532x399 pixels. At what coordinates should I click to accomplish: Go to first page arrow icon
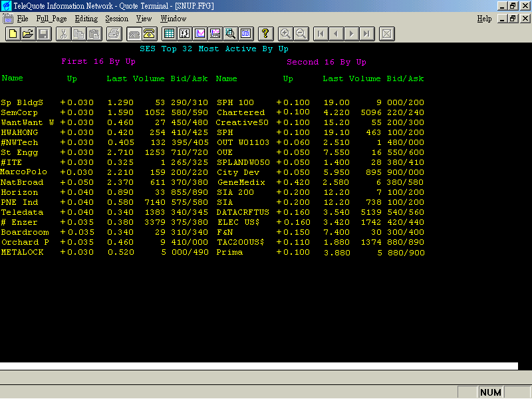(321, 34)
